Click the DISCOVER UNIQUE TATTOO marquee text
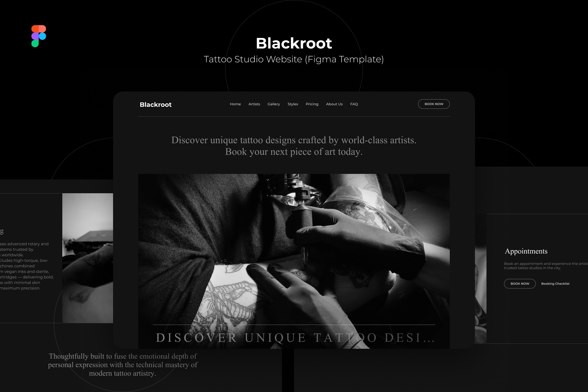This screenshot has width=588, height=392. click(x=295, y=338)
